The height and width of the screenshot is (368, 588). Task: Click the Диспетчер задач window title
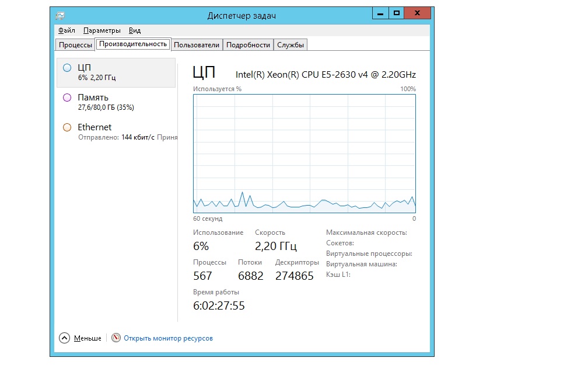pos(242,16)
